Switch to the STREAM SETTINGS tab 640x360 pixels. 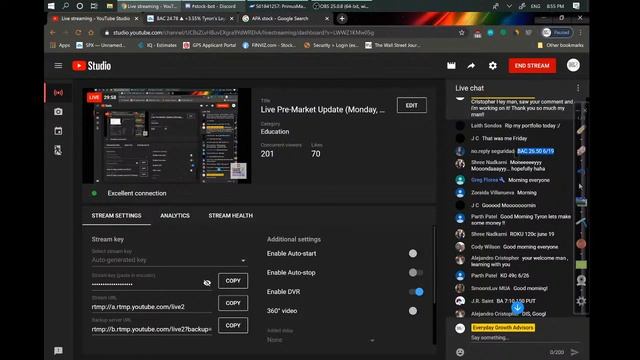pos(116,216)
